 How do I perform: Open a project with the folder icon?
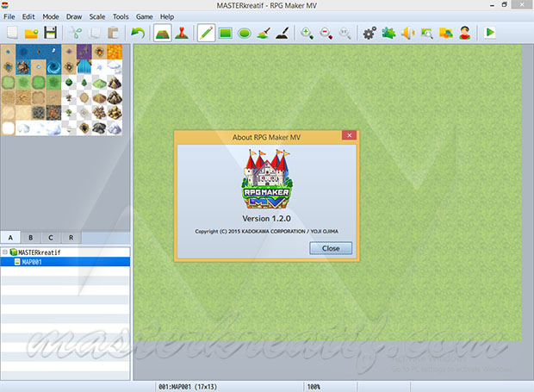31,33
